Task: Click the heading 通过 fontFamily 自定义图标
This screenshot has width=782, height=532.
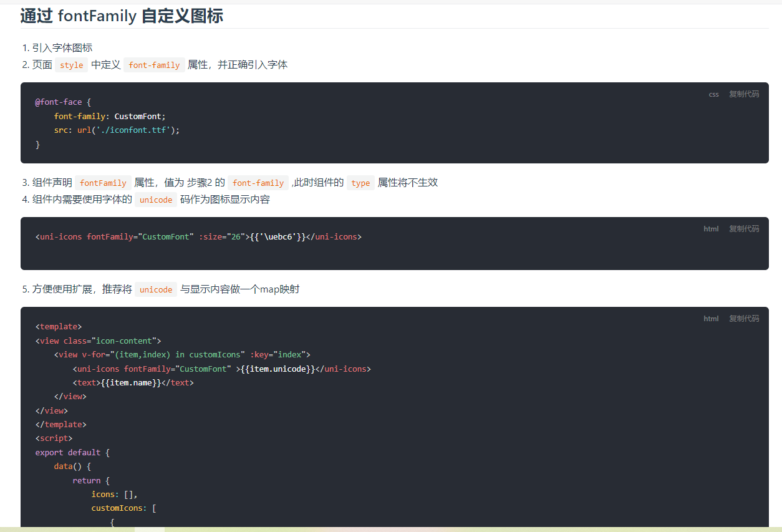Action: click(122, 16)
